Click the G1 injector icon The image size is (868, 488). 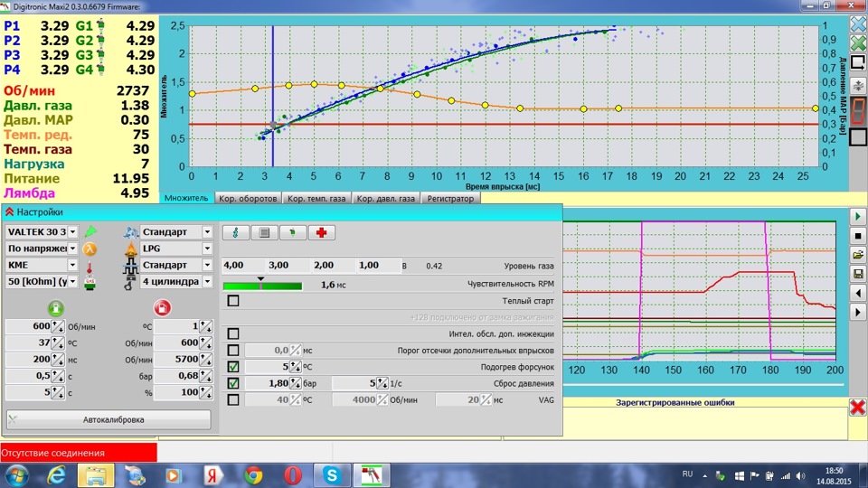point(100,25)
